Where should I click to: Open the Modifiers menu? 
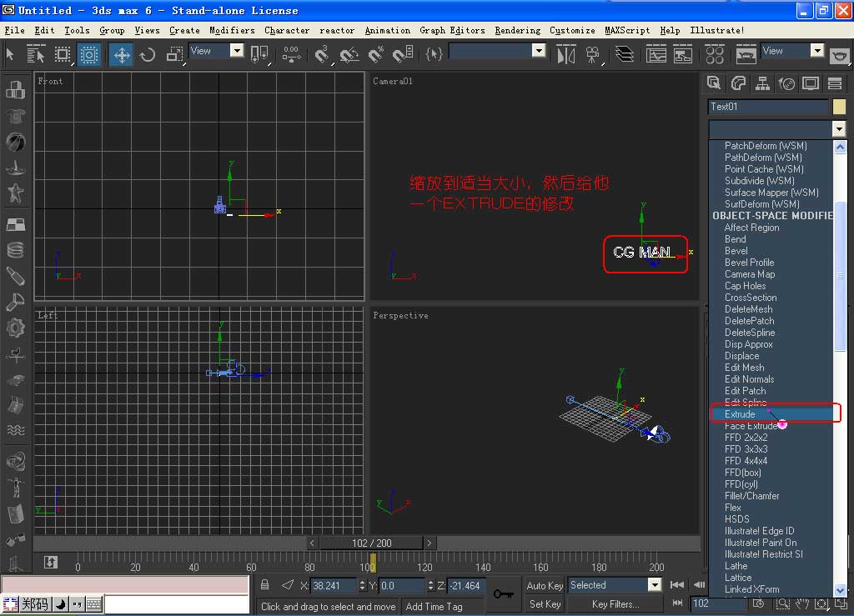click(x=232, y=31)
